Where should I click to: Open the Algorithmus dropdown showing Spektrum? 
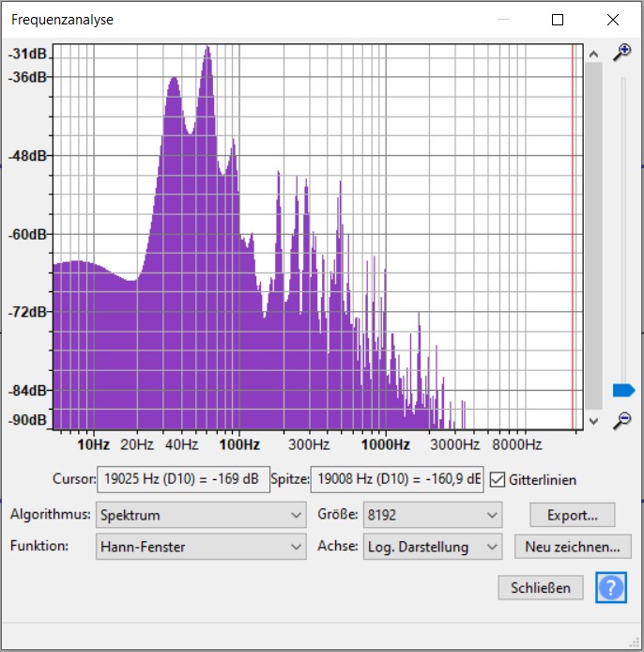(202, 515)
